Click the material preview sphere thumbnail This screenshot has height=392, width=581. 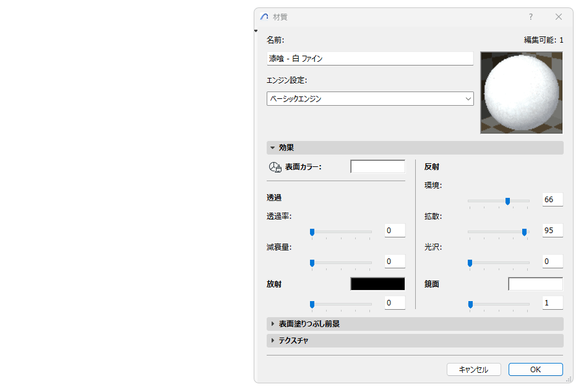click(x=521, y=93)
